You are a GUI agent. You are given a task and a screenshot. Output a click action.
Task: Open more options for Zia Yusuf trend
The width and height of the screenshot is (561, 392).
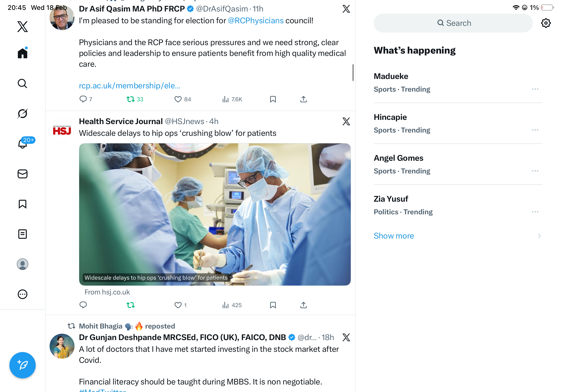535,212
